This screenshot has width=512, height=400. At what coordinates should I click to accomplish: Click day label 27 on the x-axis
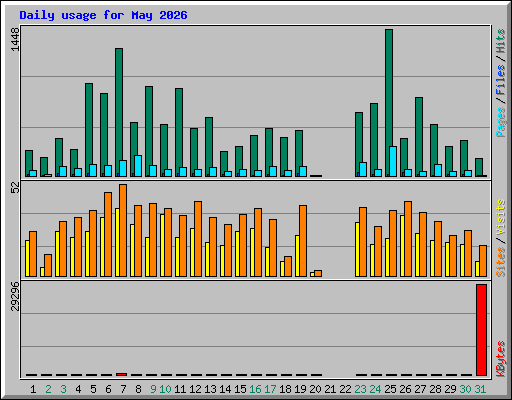click(420, 389)
